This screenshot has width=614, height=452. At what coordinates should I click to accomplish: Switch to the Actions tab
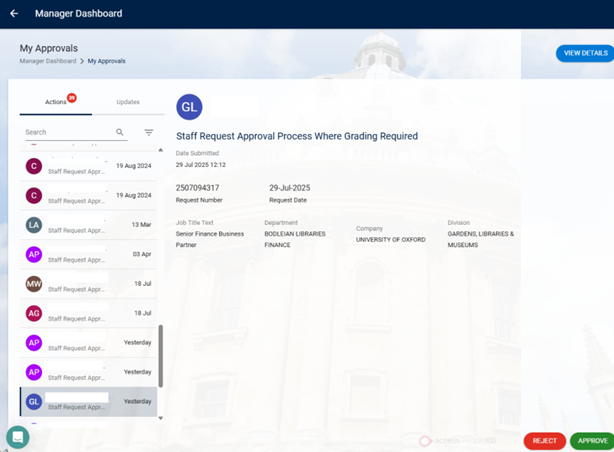56,102
